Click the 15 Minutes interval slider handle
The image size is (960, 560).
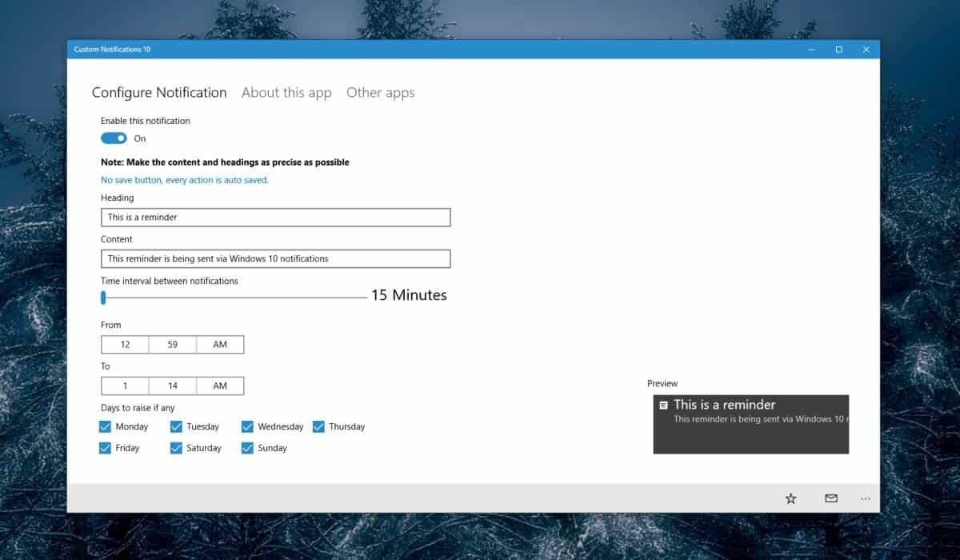[x=102, y=298]
